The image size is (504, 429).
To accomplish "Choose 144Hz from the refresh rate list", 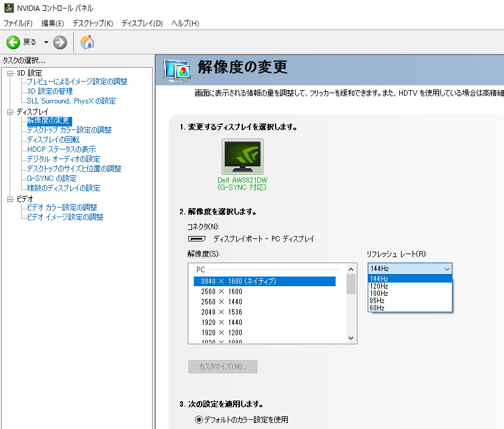I will point(410,279).
